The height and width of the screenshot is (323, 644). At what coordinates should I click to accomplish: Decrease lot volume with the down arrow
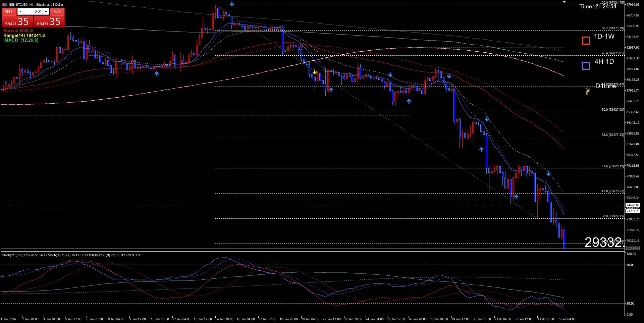[x=20, y=11]
